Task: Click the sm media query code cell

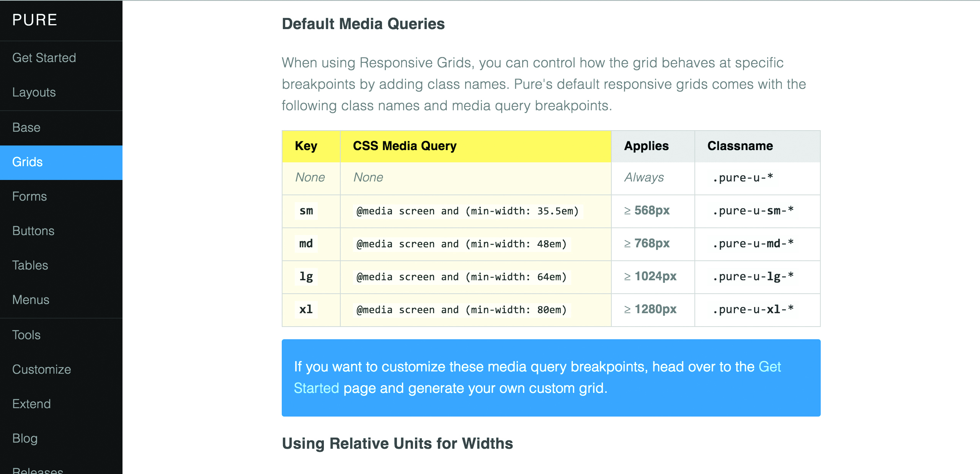Action: tap(467, 211)
